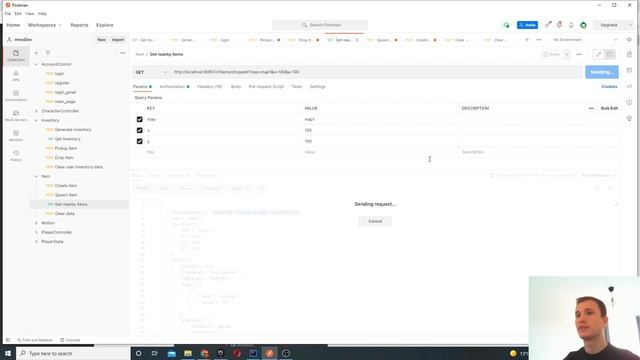
Task: Click the pencil edit mode icon
Action: click(598, 54)
